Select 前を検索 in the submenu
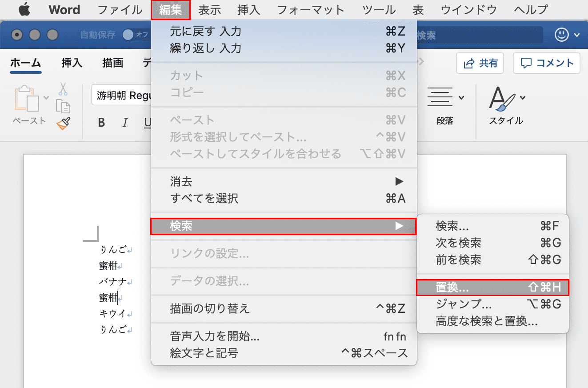This screenshot has width=588, height=388. (493, 260)
